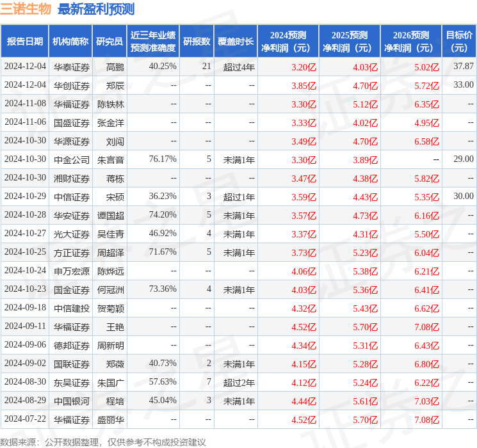Click 国金证券 institution cell
The height and width of the screenshot is (448, 477).
(x=72, y=290)
